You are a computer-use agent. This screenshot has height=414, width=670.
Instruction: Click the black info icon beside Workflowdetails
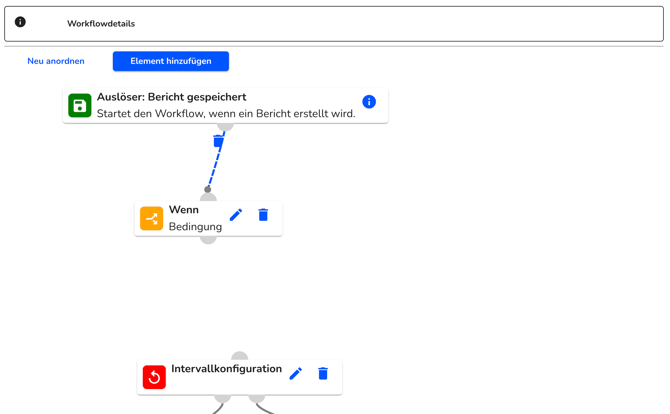coord(20,22)
